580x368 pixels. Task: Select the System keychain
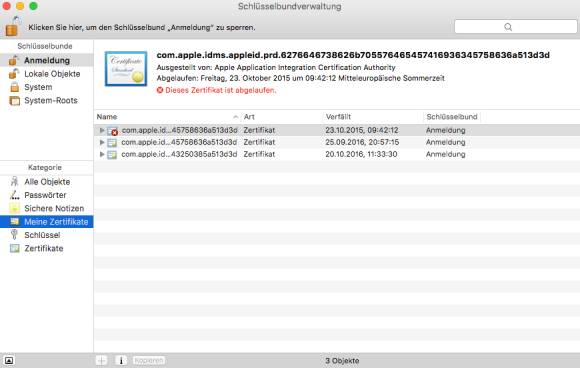(47, 87)
